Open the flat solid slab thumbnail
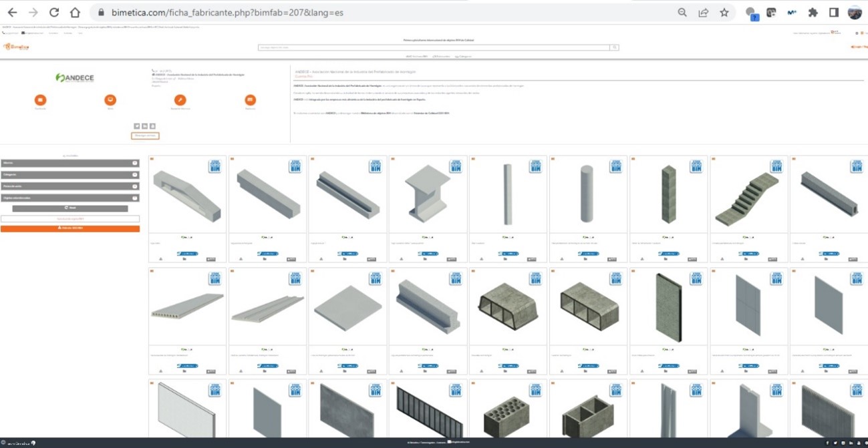 pyautogui.click(x=347, y=307)
